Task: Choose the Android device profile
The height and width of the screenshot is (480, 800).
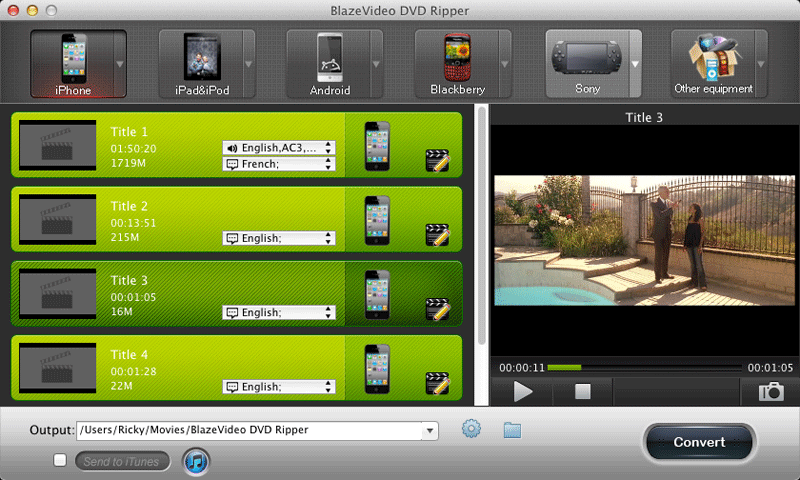Action: pyautogui.click(x=329, y=64)
